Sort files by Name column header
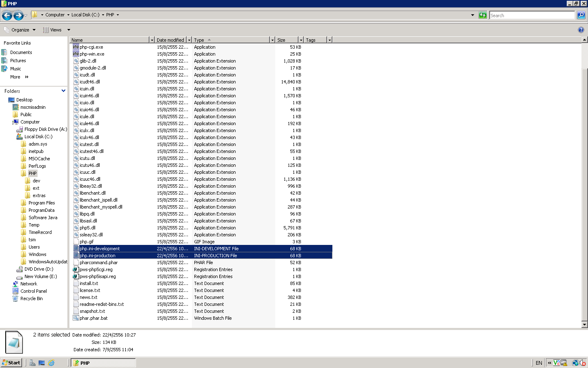The width and height of the screenshot is (588, 368). [110, 40]
